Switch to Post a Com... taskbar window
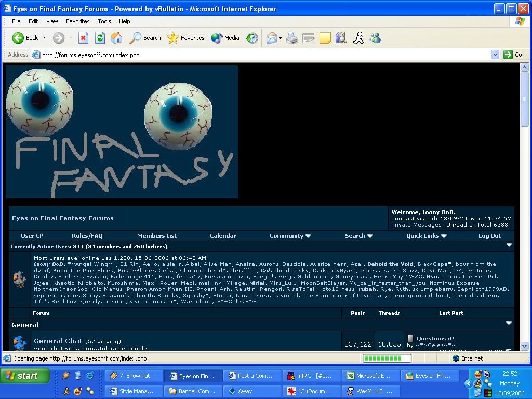532x399 pixels. (x=252, y=376)
